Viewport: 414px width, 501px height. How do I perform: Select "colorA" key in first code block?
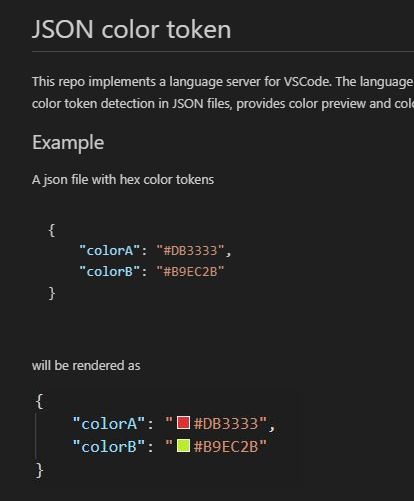(109, 251)
